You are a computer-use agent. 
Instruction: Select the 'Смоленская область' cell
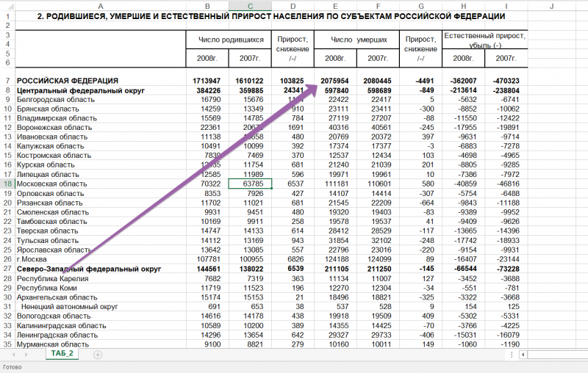[101, 212]
